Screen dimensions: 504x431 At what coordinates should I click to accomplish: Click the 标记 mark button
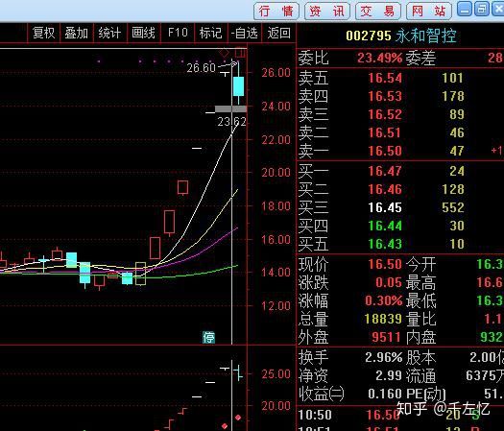point(211,33)
